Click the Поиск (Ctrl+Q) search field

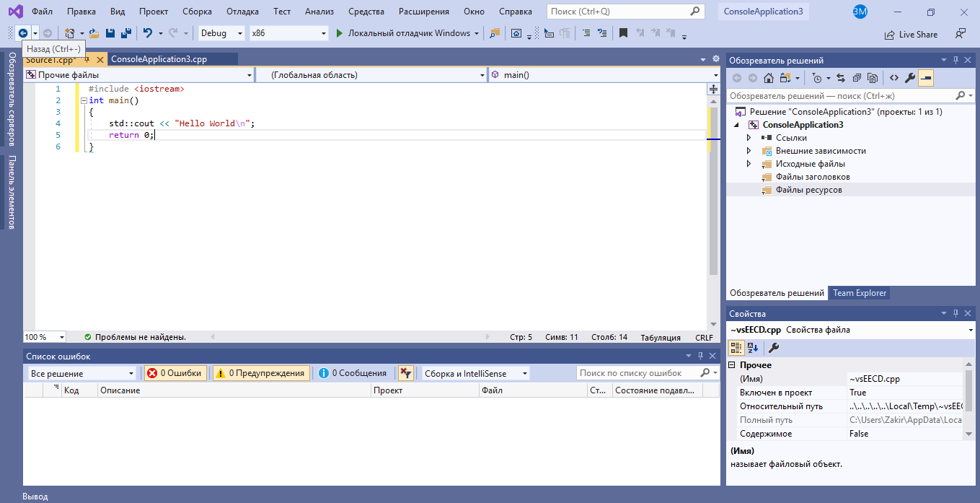tap(625, 12)
